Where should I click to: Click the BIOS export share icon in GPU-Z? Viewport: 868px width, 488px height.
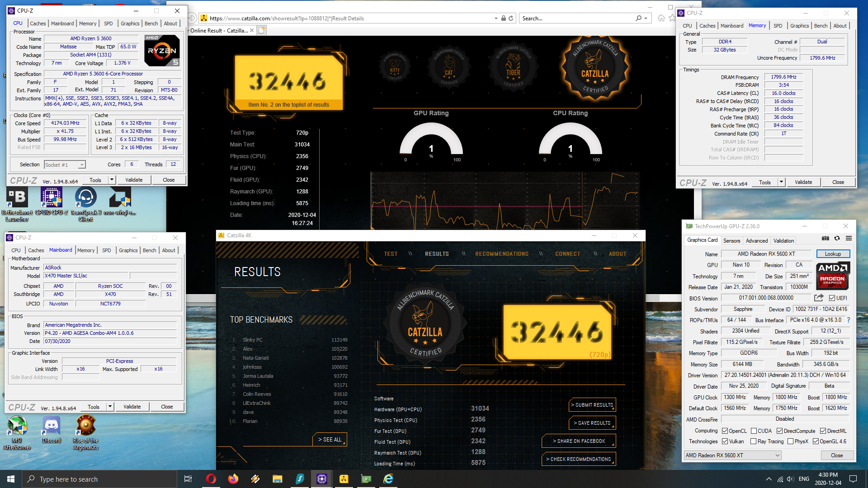pos(819,298)
